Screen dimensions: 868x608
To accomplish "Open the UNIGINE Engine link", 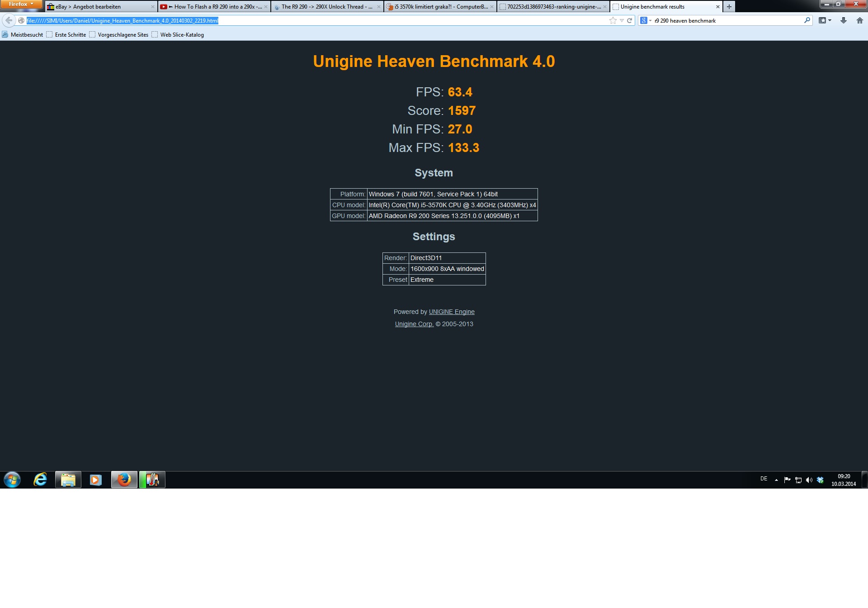I will point(451,312).
